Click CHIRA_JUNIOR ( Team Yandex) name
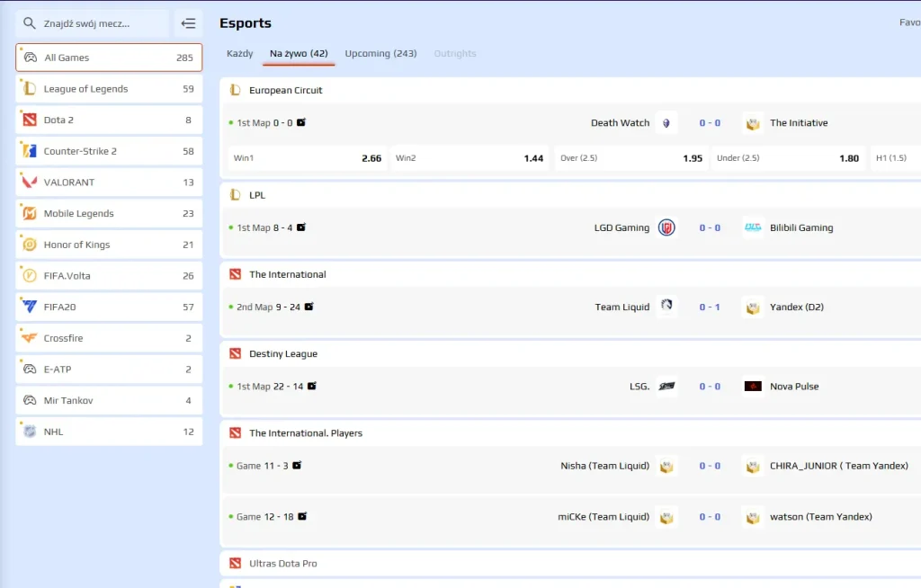The image size is (921, 588). (x=839, y=466)
